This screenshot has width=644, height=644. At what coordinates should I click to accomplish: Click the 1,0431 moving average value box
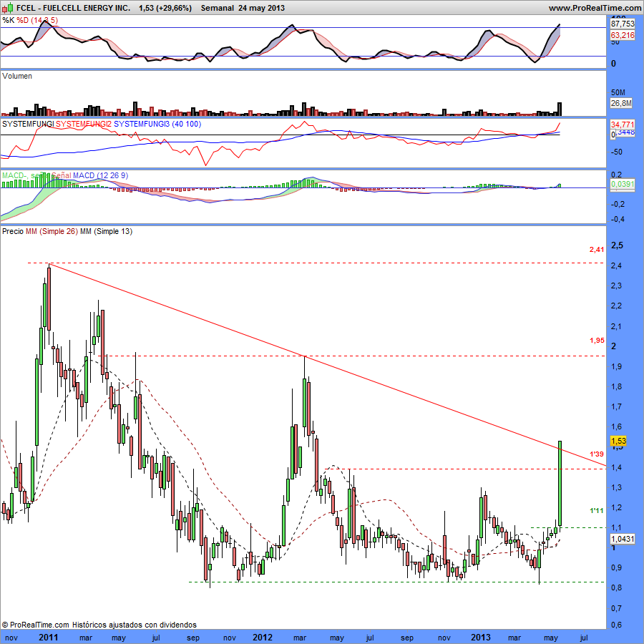pos(623,538)
